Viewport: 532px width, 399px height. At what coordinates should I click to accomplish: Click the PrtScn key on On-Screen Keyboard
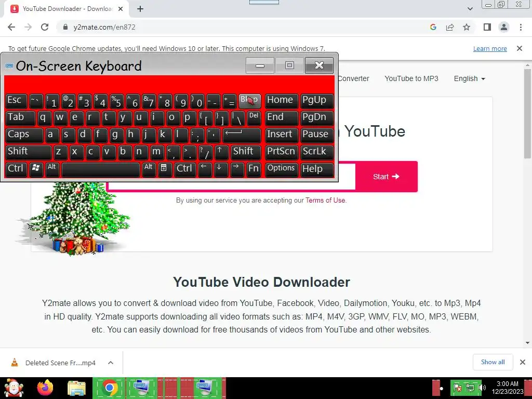(x=281, y=152)
